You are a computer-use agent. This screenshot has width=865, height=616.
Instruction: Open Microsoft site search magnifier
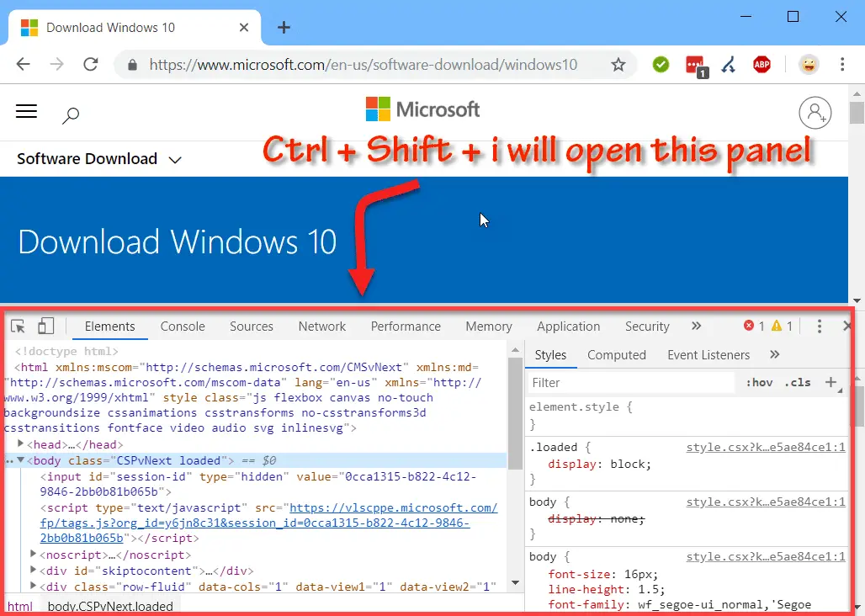click(71, 115)
